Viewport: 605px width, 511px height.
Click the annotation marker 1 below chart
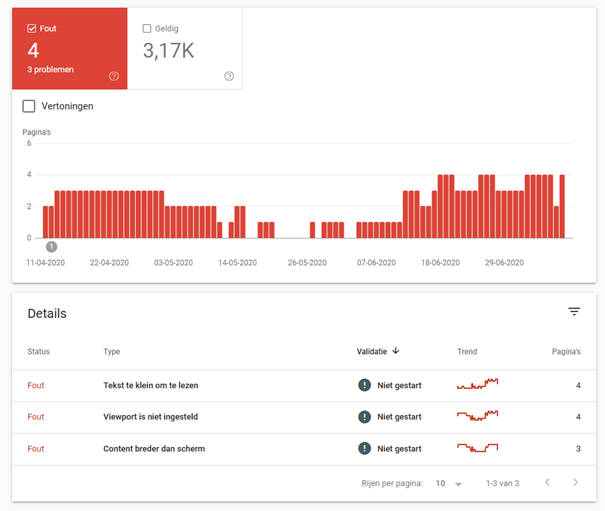coord(51,247)
